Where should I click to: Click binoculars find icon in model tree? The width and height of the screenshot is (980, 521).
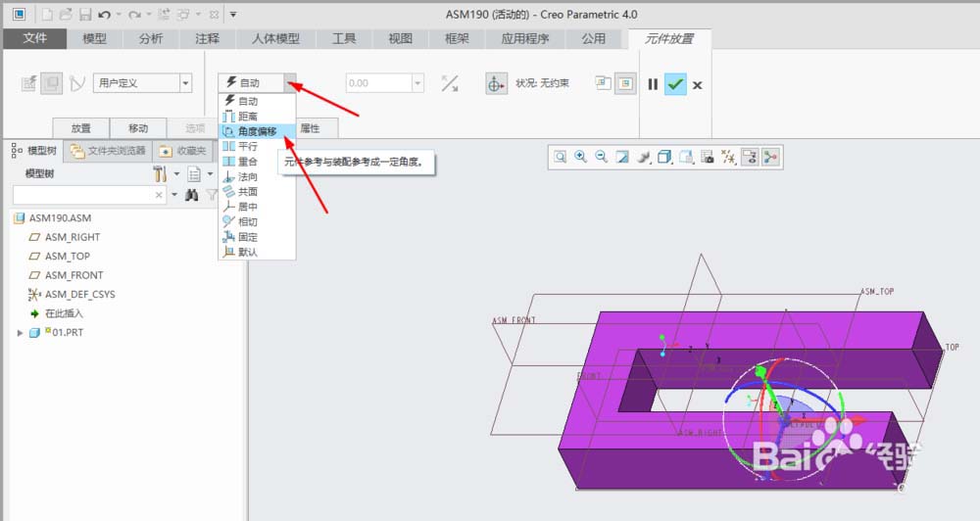pyautogui.click(x=191, y=195)
